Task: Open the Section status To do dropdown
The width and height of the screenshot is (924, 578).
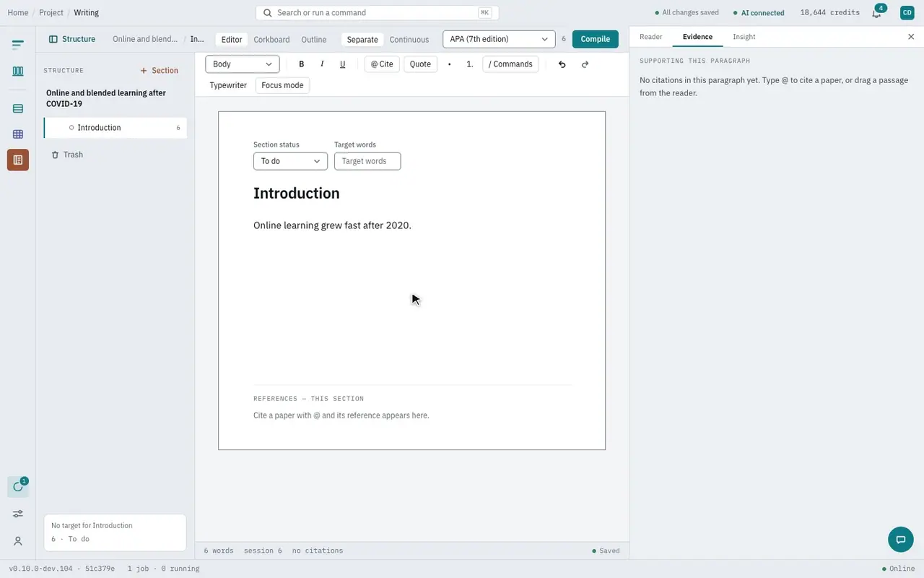Action: [x=290, y=161]
